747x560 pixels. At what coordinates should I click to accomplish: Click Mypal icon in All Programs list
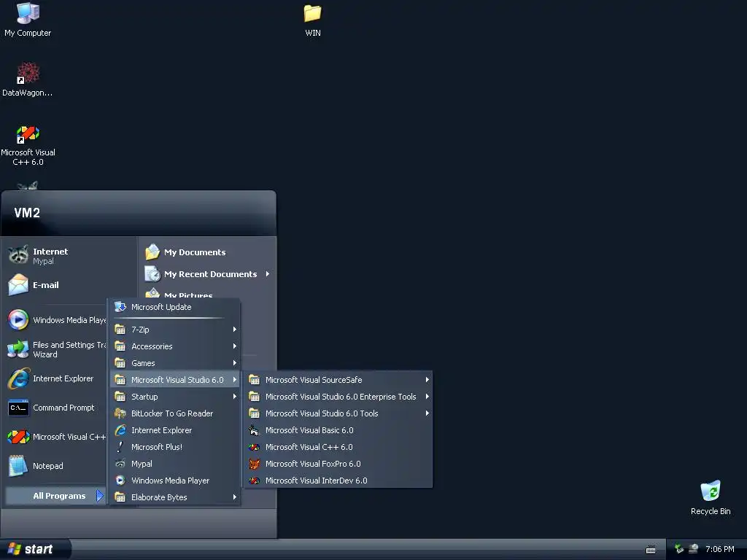[x=120, y=463]
